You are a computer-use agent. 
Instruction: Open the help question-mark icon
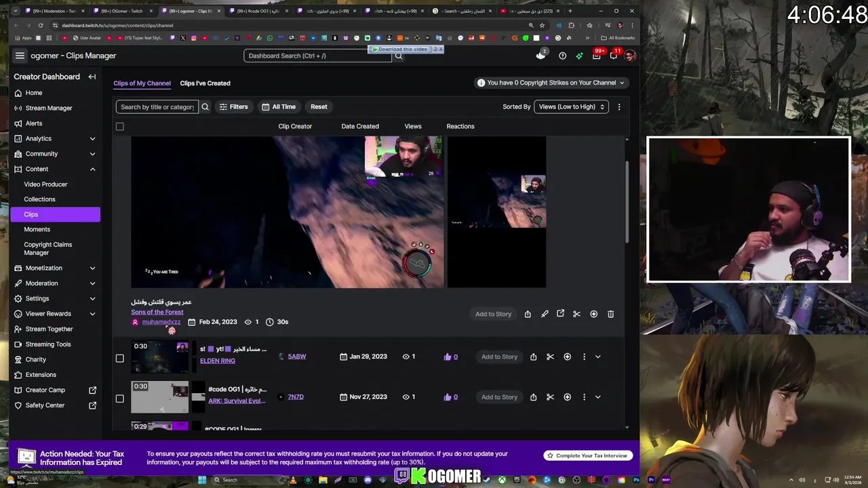point(562,56)
